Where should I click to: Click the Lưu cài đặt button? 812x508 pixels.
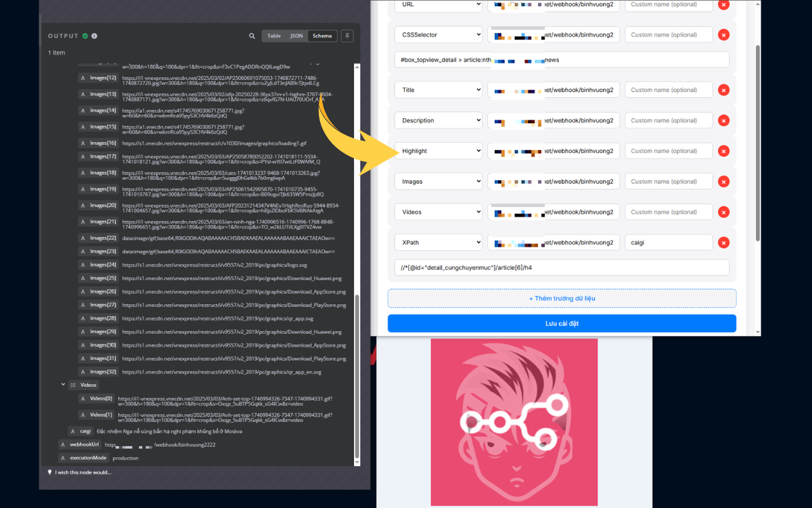[561, 323]
